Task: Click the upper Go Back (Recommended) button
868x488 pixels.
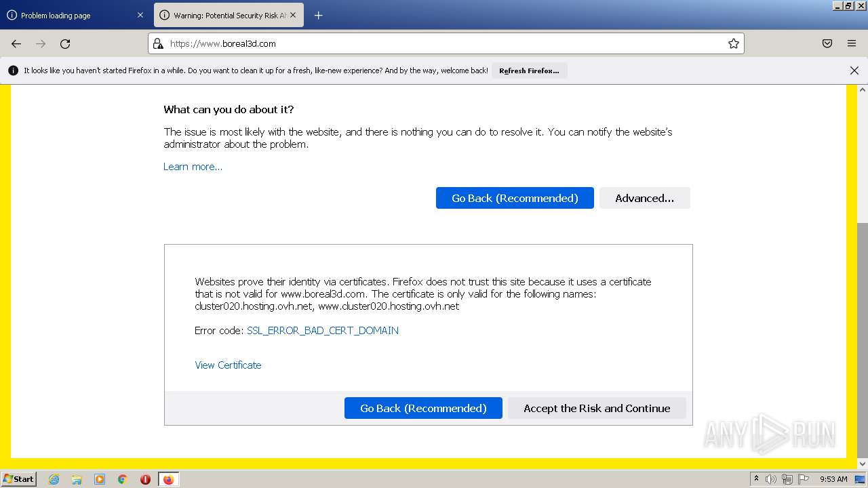Action: [x=515, y=198]
